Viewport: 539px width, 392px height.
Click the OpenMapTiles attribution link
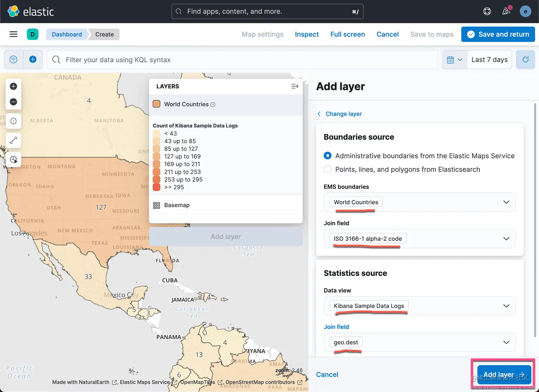tap(197, 382)
